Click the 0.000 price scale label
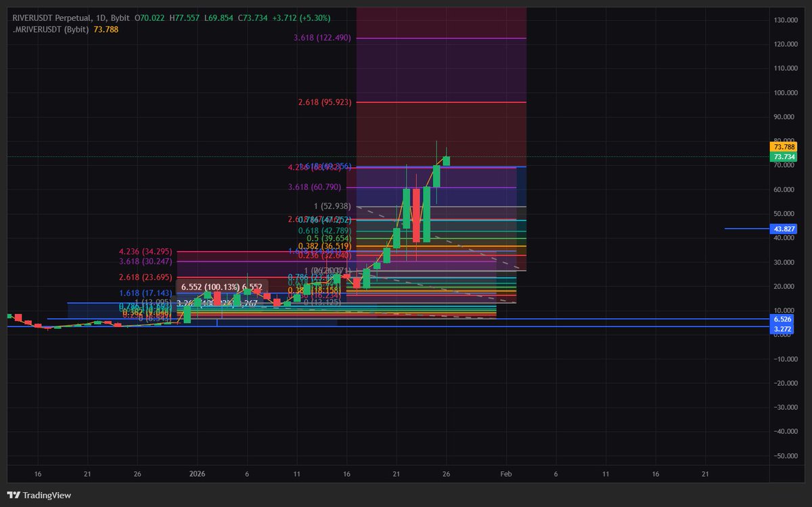The image size is (812, 507). 783,335
